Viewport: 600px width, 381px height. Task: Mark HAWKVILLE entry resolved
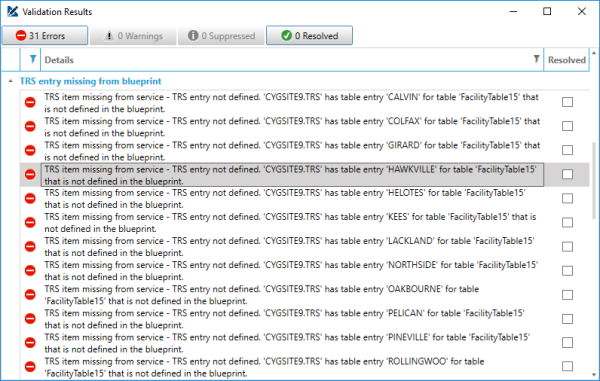pos(567,174)
